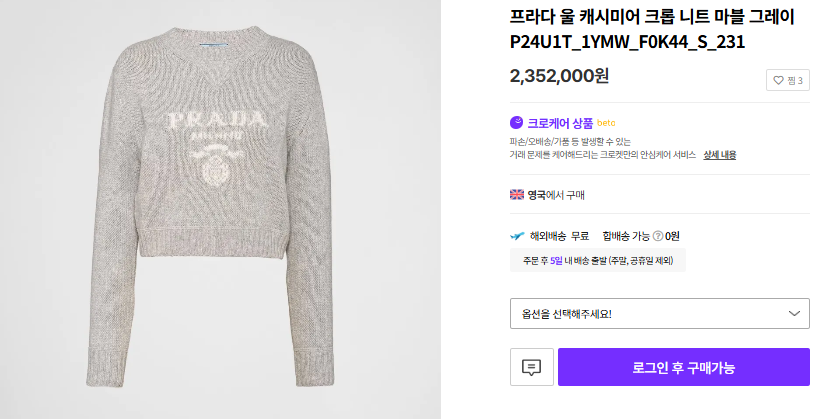Screen dimensions: 826x419
Task: Open the 옵션을 선택해주세요 select box
Action: (660, 314)
